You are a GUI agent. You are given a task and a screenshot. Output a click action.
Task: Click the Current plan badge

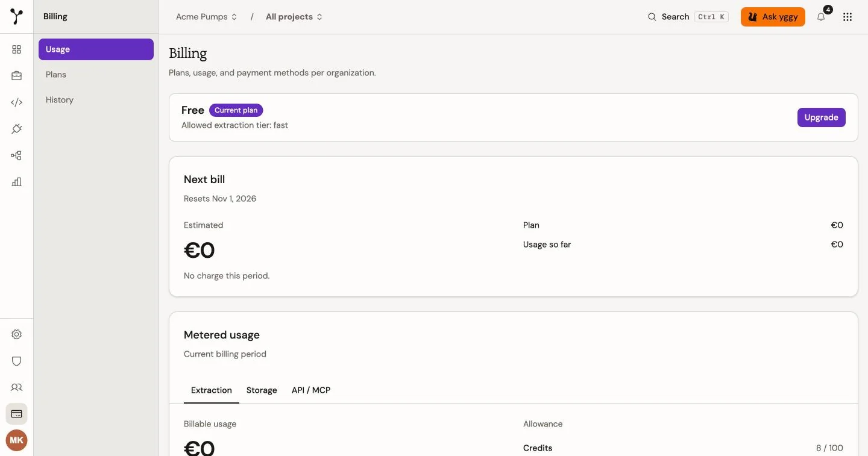(236, 110)
